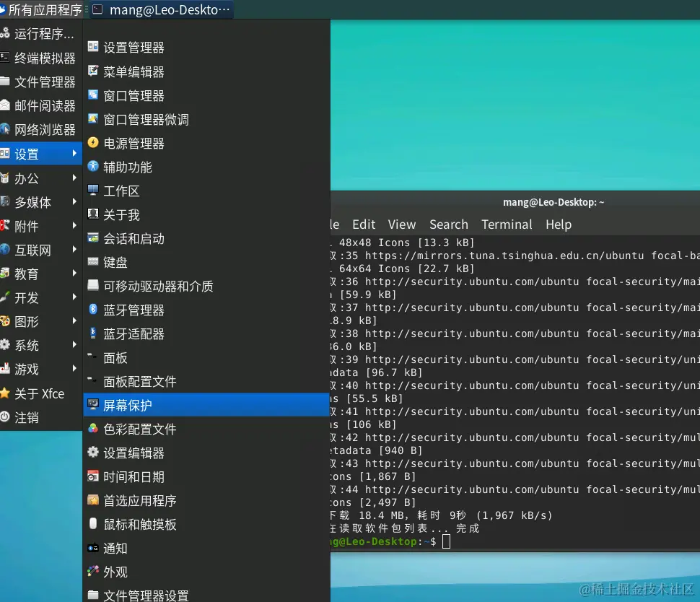Click the 键盘 keyboard icon
The width and height of the screenshot is (700, 602).
[93, 262]
